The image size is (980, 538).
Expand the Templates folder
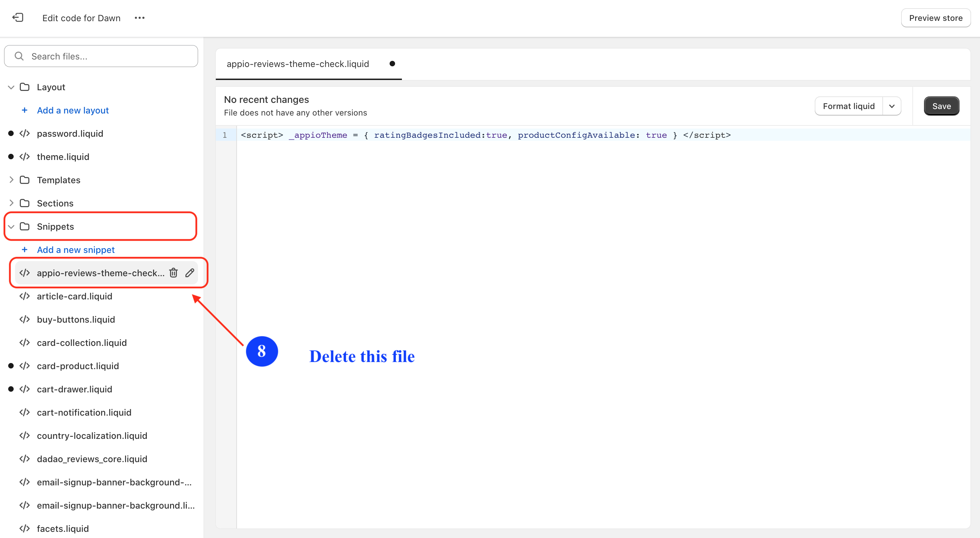(11, 180)
